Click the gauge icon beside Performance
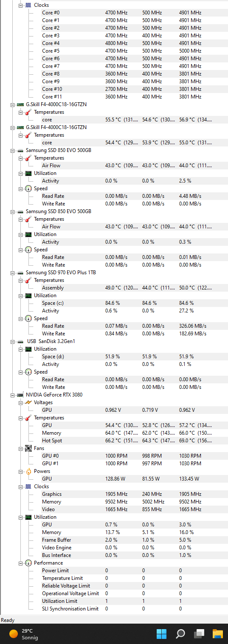The image size is (228, 644). [x=28, y=563]
